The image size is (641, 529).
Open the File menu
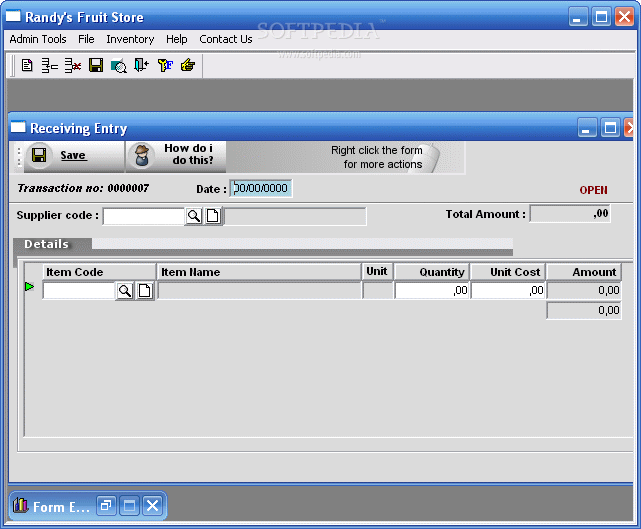pyautogui.click(x=86, y=39)
